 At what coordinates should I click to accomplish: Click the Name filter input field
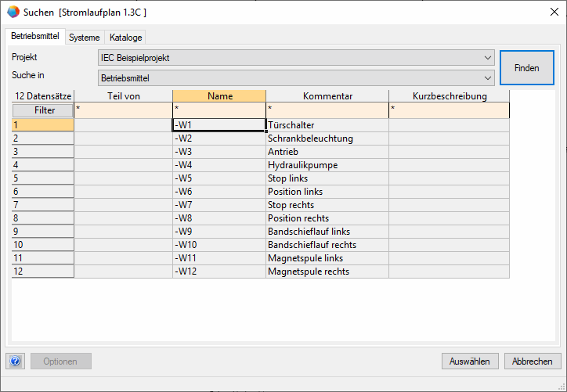[x=219, y=110]
